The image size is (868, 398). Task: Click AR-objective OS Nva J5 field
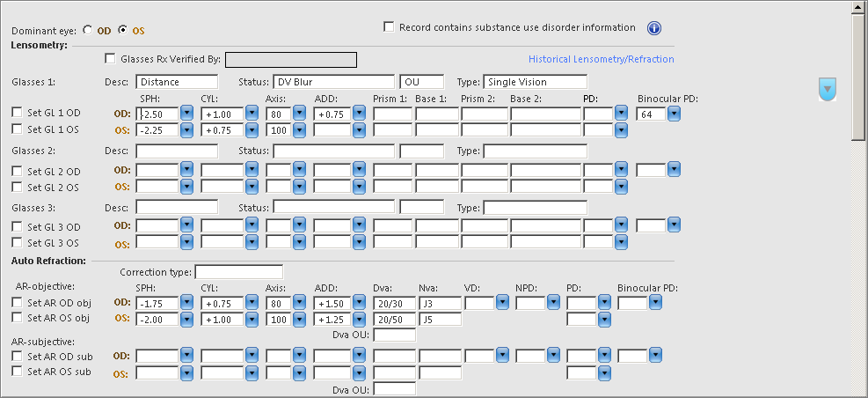(x=440, y=320)
